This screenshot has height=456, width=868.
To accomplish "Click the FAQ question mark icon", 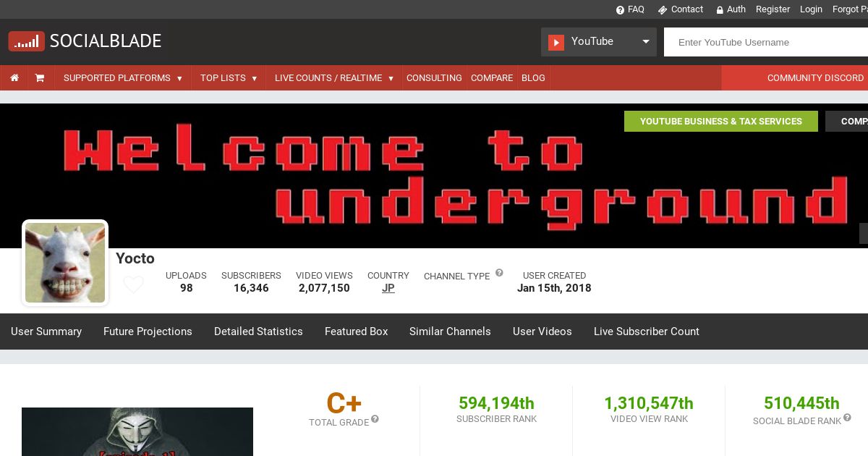I will (x=620, y=10).
